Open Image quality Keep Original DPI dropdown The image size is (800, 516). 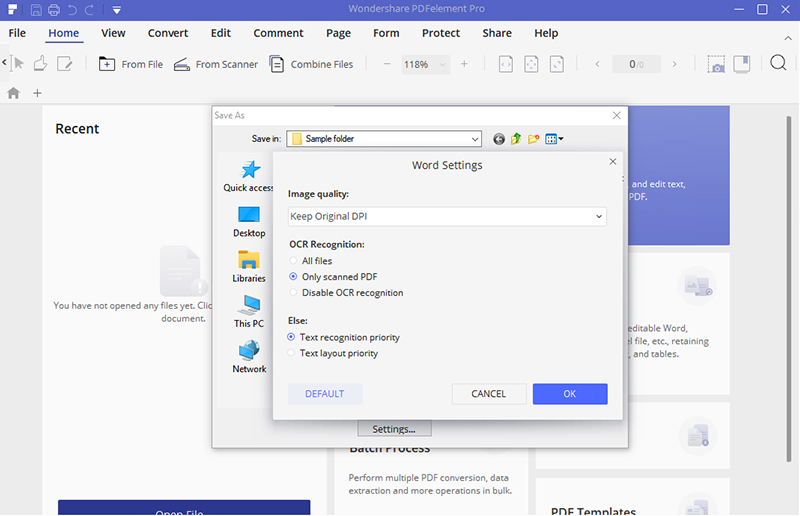(x=447, y=216)
